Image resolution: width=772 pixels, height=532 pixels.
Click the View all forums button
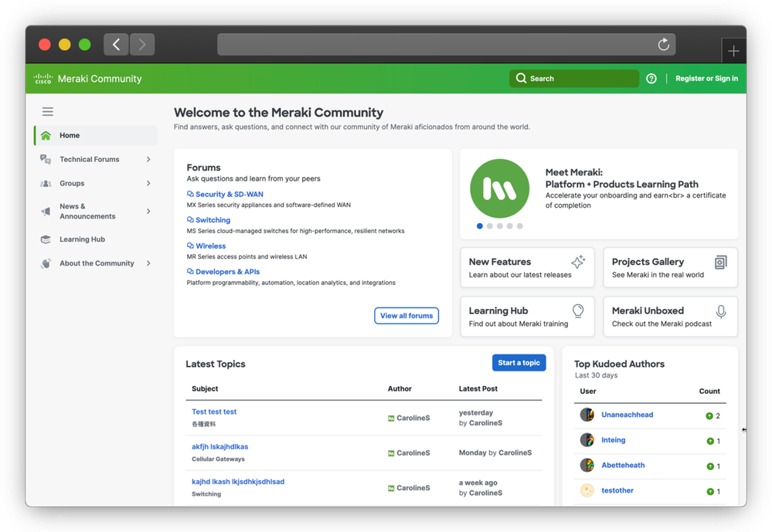pyautogui.click(x=406, y=315)
